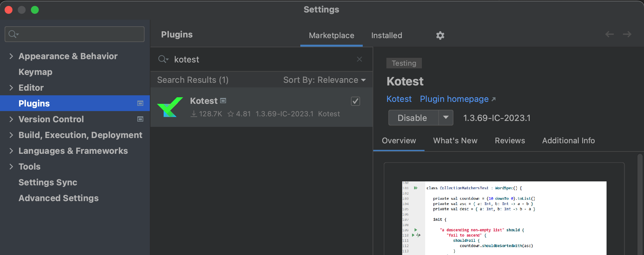Expand the Editor settings section

point(11,88)
